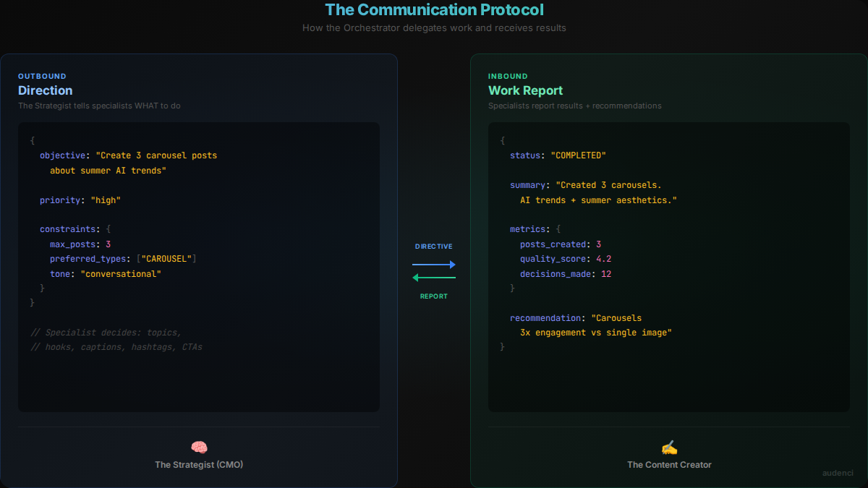Click "The Content Creator" label

[x=669, y=465]
